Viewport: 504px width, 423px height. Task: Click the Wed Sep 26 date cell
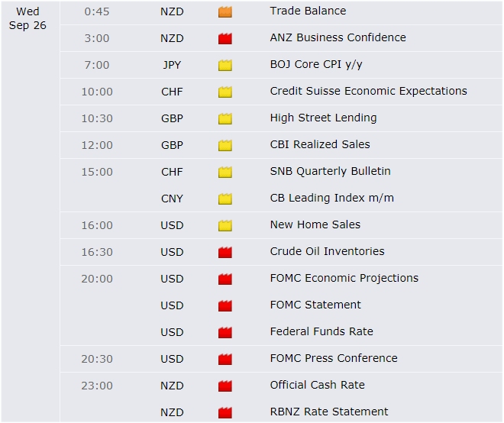[28, 18]
